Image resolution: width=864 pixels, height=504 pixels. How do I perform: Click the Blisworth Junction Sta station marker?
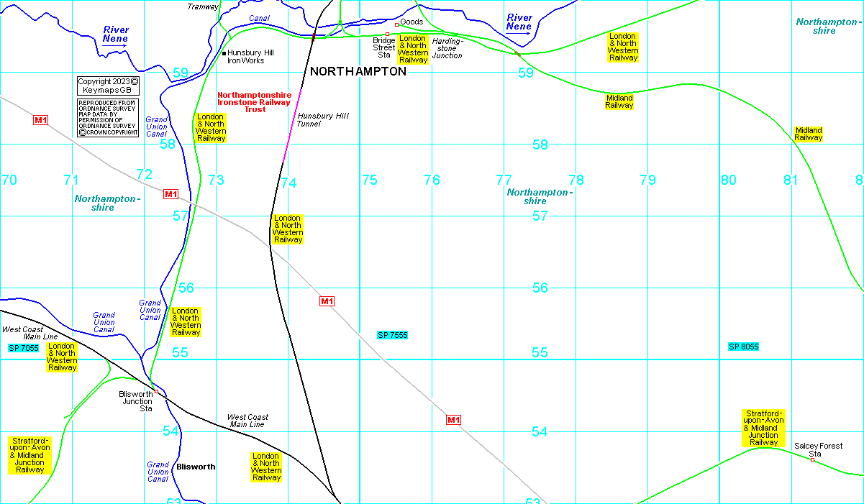[156, 392]
